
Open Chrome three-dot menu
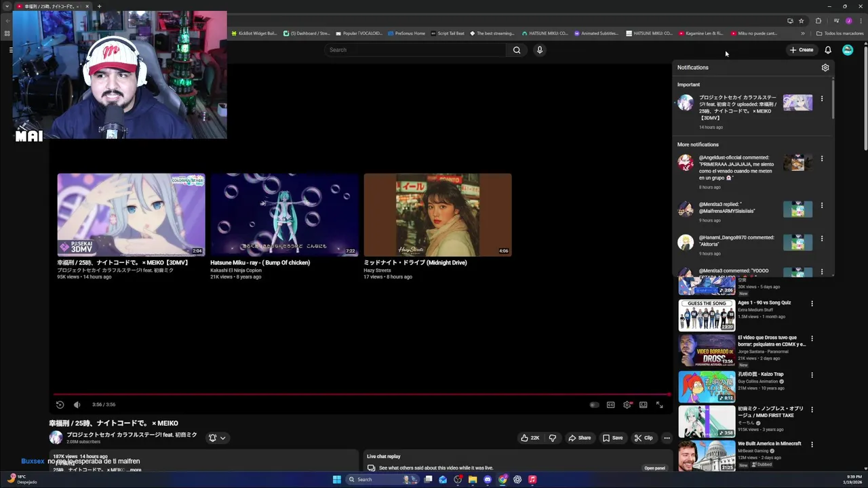[x=860, y=20]
